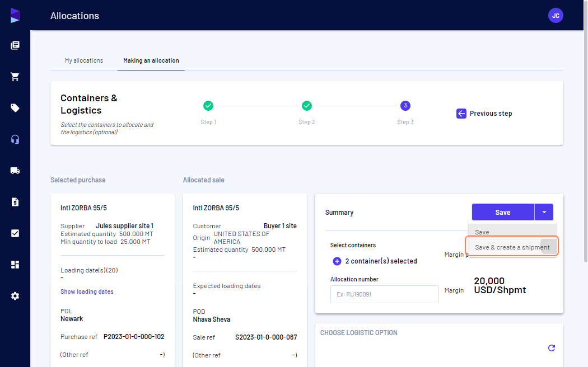This screenshot has width=588, height=367.
Task: Click the blue Save button
Action: pyautogui.click(x=502, y=213)
